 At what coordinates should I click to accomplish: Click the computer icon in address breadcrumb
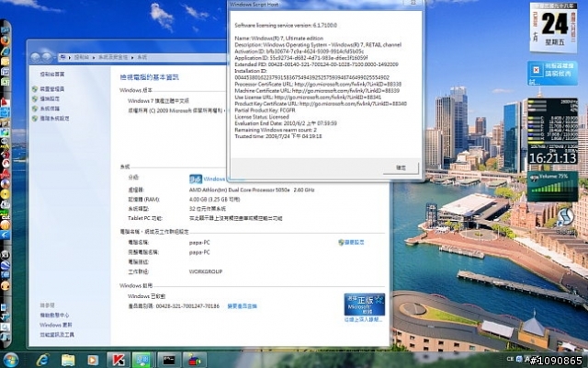[x=63, y=57]
